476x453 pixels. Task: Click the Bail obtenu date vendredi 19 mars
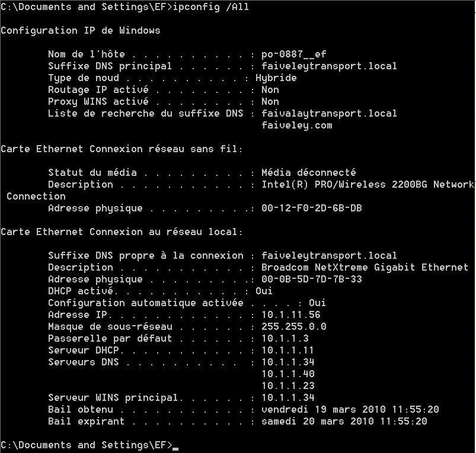(309, 409)
